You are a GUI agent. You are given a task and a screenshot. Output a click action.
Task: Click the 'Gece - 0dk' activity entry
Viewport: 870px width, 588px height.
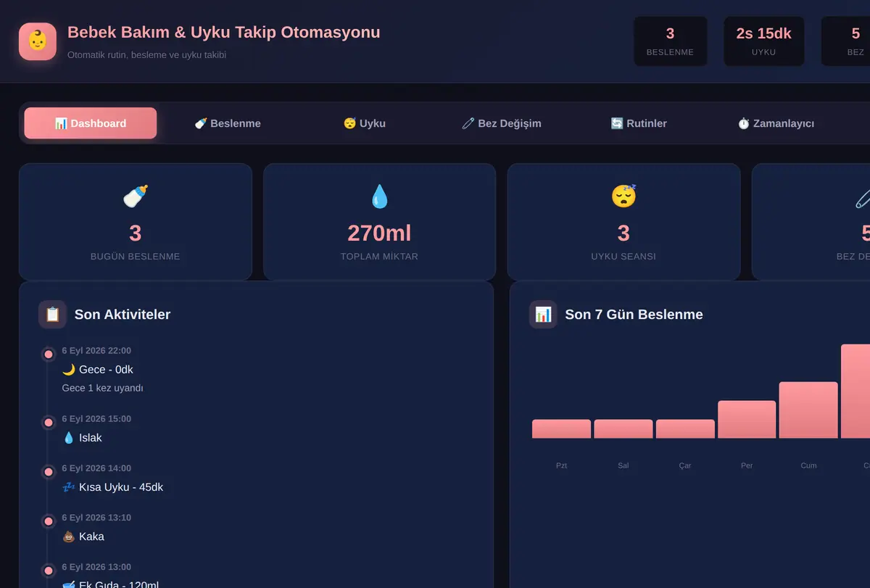(x=97, y=370)
